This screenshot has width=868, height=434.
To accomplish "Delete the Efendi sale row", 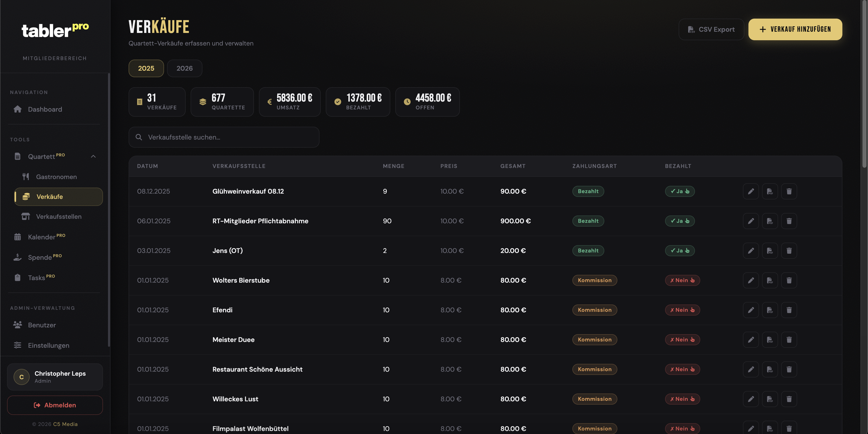I will click(x=789, y=310).
